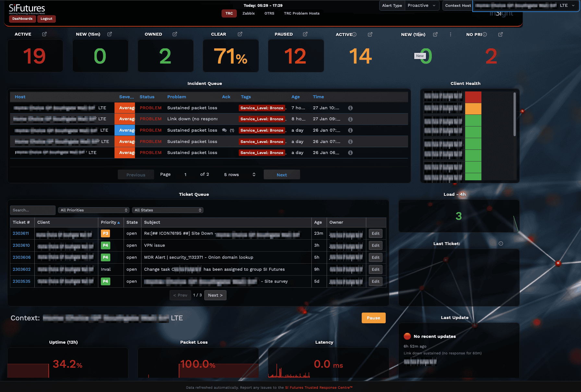Viewport: 581px width, 392px height.
Task: Open SI Futures Trusted Response Centre link
Action: coord(319,387)
